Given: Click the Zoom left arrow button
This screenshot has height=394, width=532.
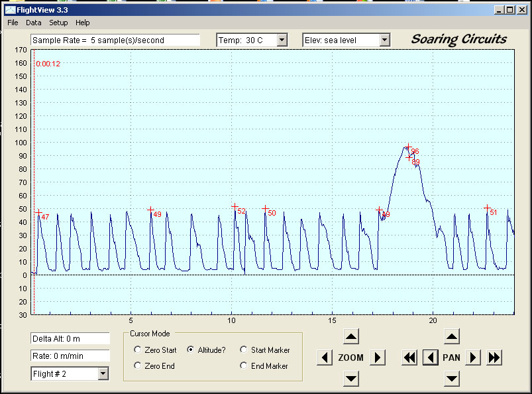Looking at the screenshot, I should 325,358.
